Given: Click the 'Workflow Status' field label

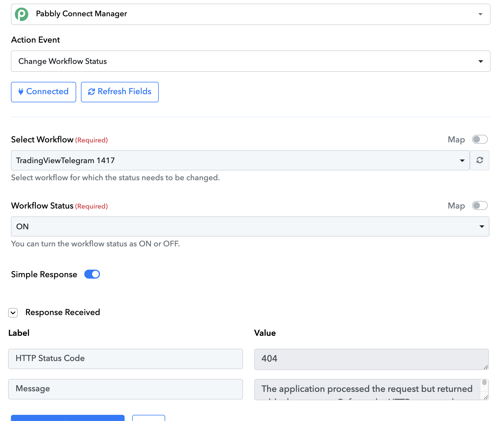Looking at the screenshot, I should pos(42,206).
